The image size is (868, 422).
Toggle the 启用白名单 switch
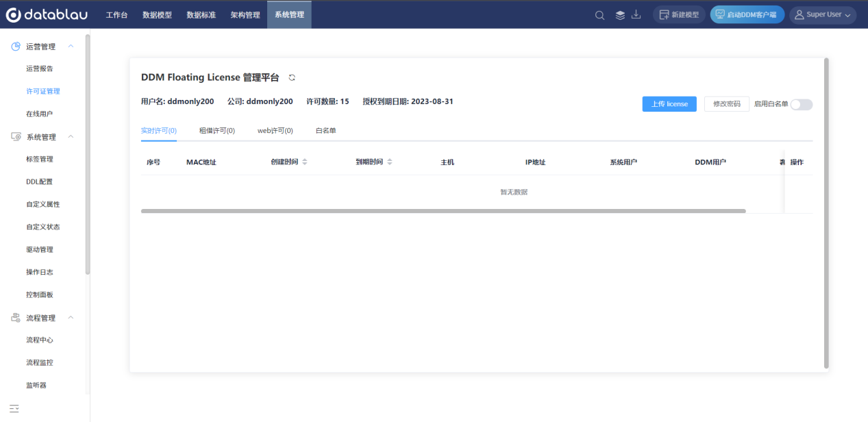(802, 104)
